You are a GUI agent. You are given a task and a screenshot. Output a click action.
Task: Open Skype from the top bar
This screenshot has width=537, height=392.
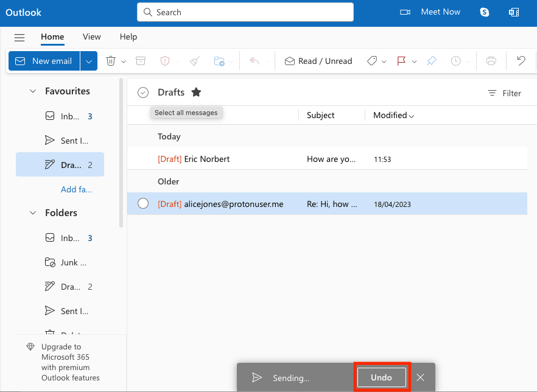pyautogui.click(x=484, y=12)
